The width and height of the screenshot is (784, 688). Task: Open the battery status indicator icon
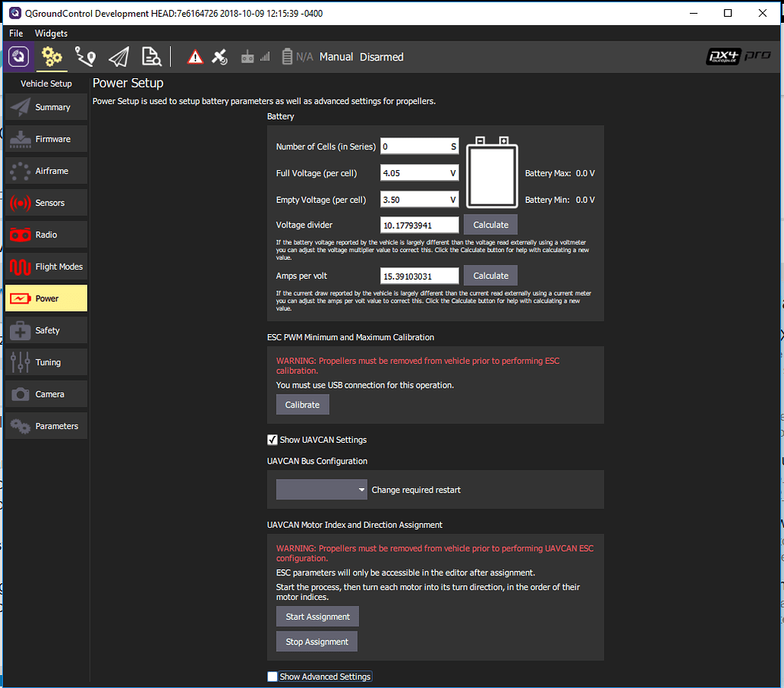(x=288, y=57)
